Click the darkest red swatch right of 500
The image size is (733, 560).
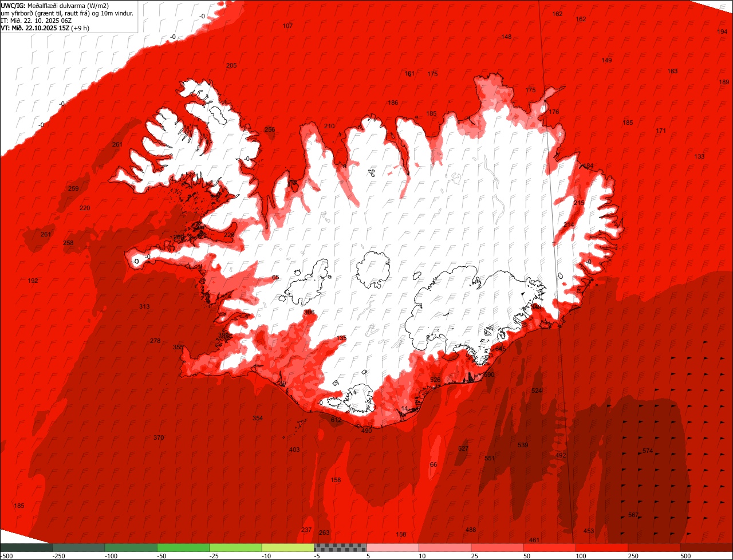pos(707,547)
